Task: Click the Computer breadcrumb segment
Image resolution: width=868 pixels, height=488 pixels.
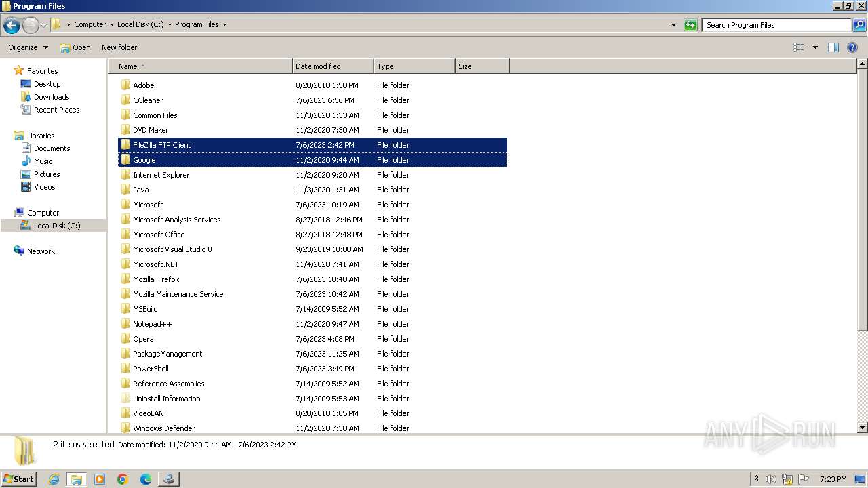Action: (90, 24)
